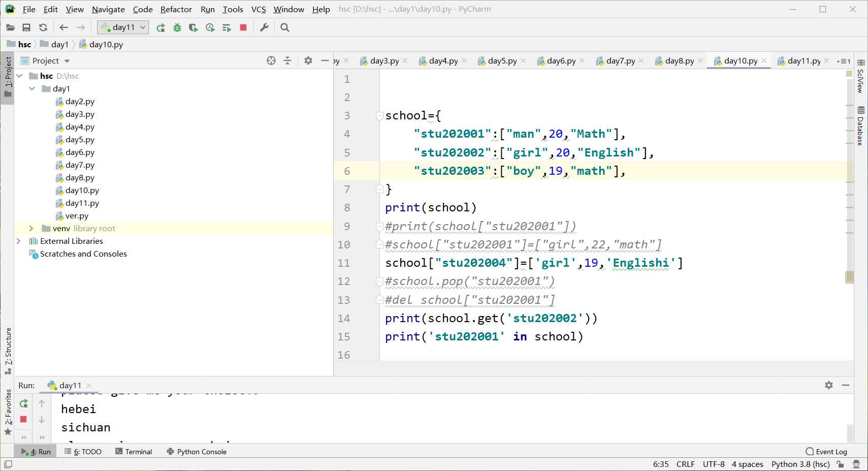Hide the Run panel with the minus icon
The width and height of the screenshot is (868, 471).
tap(846, 385)
